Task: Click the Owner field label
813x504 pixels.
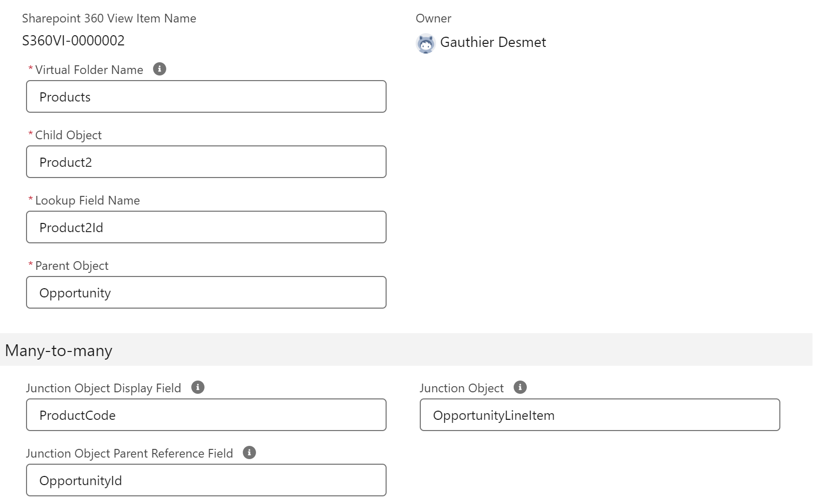Action: (433, 18)
